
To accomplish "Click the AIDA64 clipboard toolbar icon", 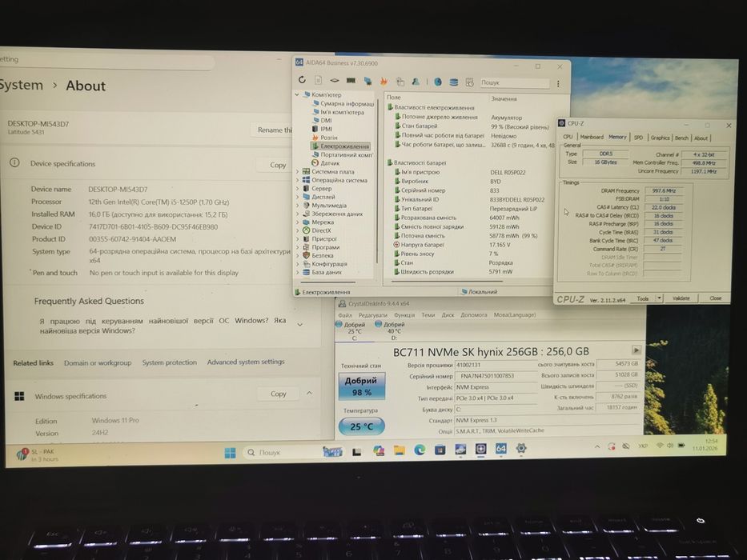I will (x=400, y=82).
